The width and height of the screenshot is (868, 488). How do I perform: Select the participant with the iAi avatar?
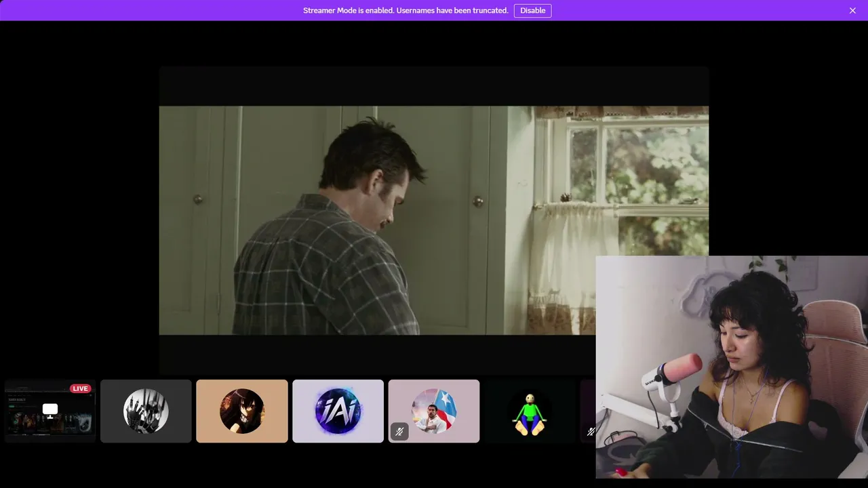click(x=338, y=411)
